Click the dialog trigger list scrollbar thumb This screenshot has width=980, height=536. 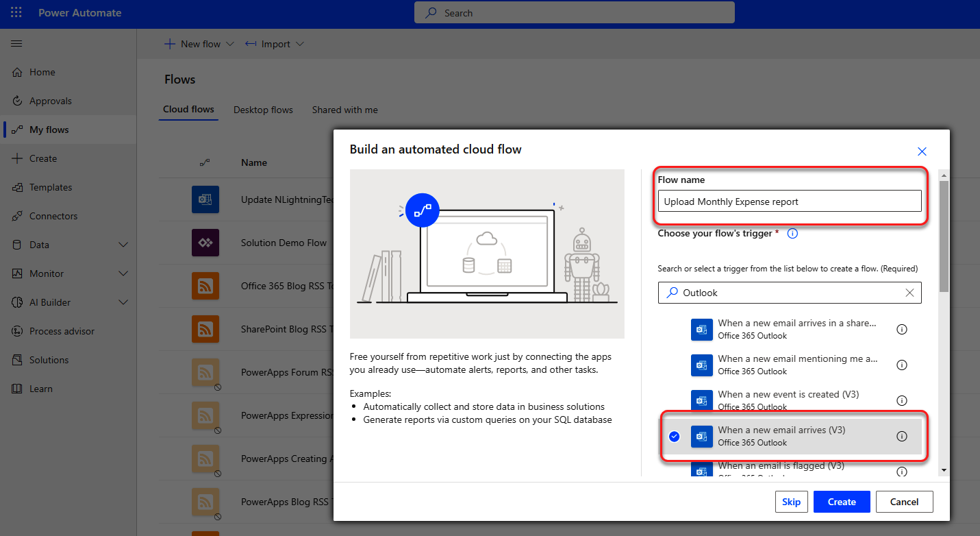pyautogui.click(x=944, y=236)
